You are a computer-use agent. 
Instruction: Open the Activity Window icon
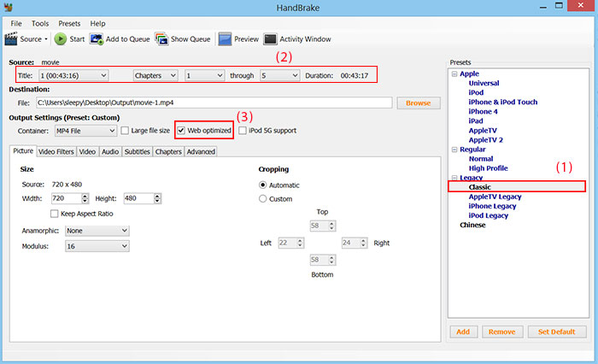tap(270, 38)
